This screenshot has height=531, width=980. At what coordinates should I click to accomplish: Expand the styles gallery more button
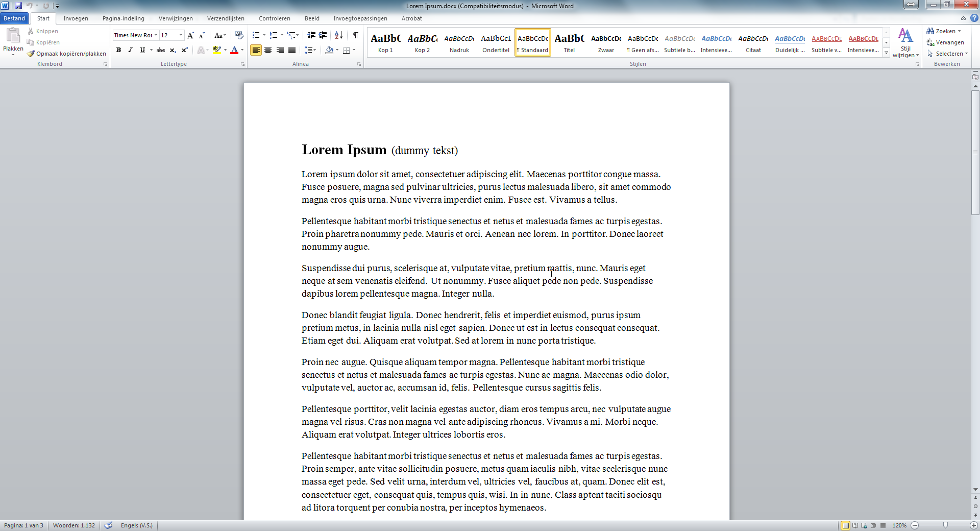coord(887,53)
